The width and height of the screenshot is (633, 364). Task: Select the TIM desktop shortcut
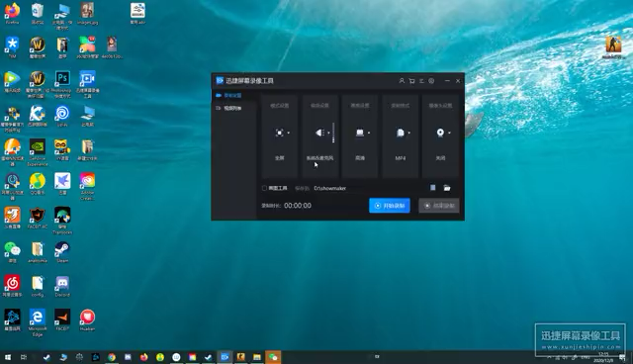pyautogui.click(x=12, y=47)
